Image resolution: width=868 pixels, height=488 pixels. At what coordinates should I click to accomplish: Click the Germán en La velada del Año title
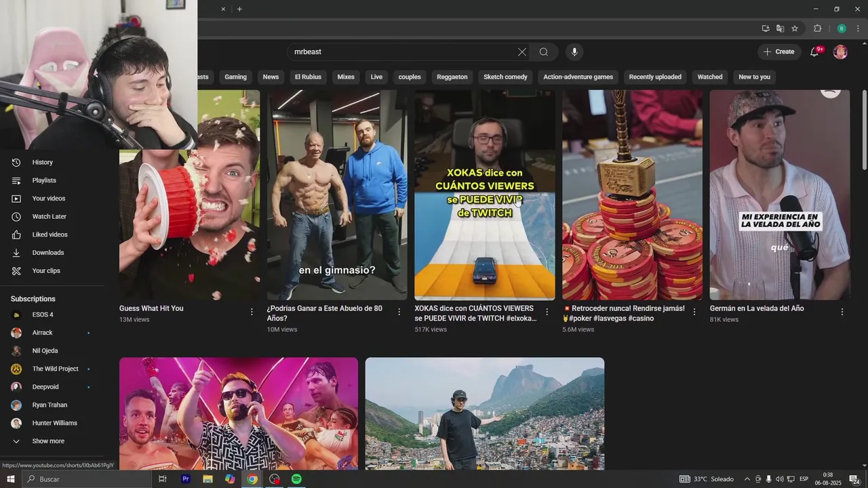tap(757, 308)
